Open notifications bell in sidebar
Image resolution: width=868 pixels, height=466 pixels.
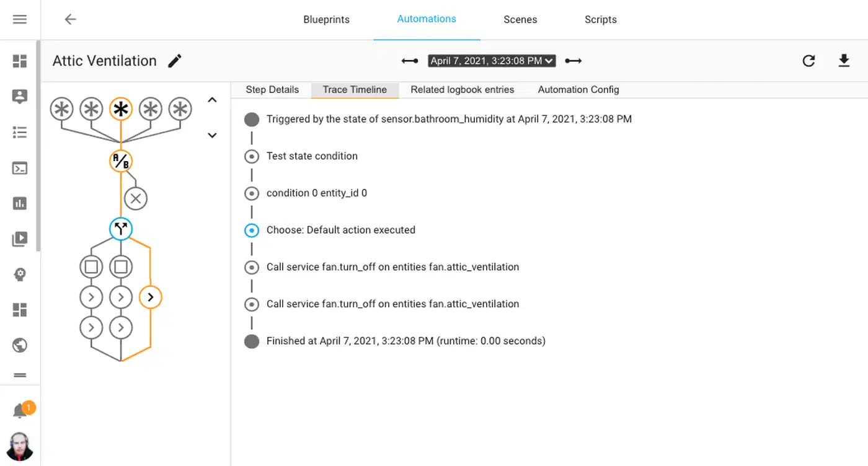point(20,410)
